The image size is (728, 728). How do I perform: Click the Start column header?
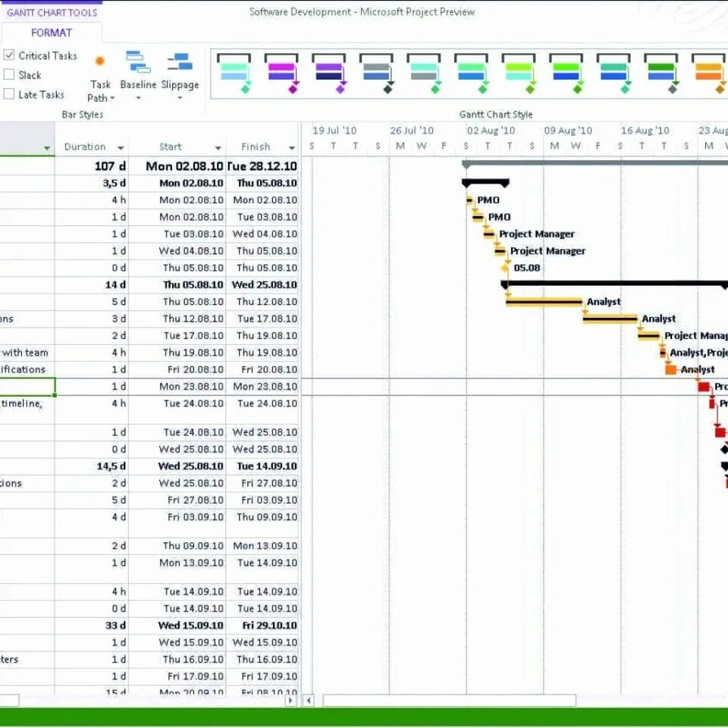coord(171,146)
